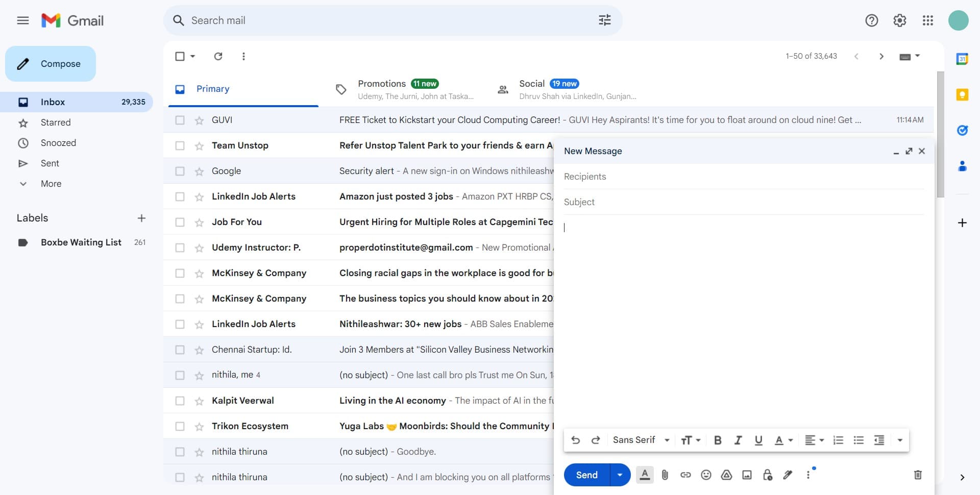Open the insert emoji picker
Viewport: 980px width, 495px height.
point(706,475)
